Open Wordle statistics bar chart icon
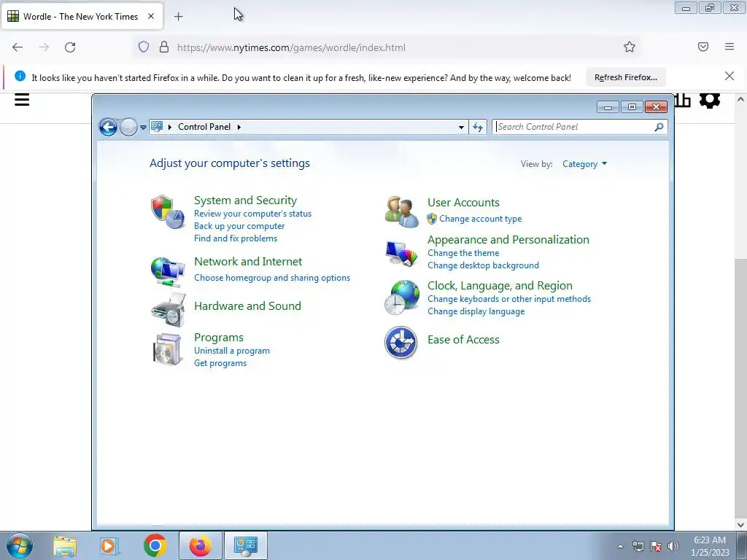Image resolution: width=747 pixels, height=560 pixels. (x=682, y=100)
